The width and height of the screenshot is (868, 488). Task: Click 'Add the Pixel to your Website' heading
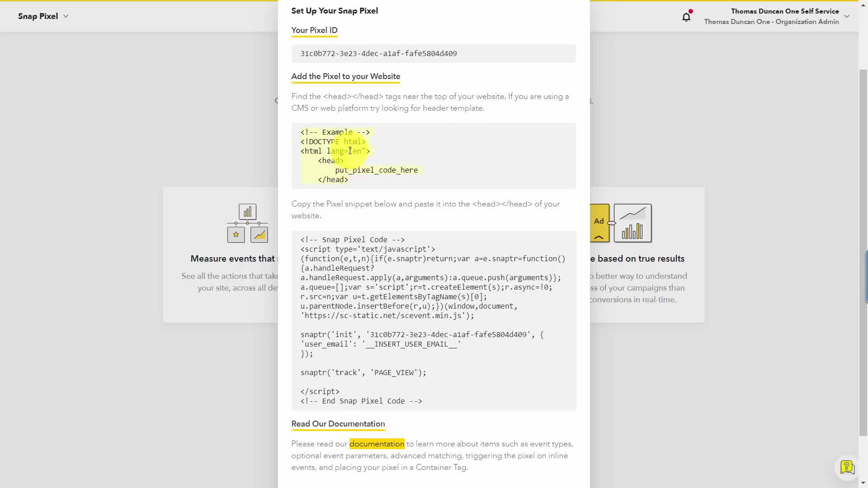345,76
